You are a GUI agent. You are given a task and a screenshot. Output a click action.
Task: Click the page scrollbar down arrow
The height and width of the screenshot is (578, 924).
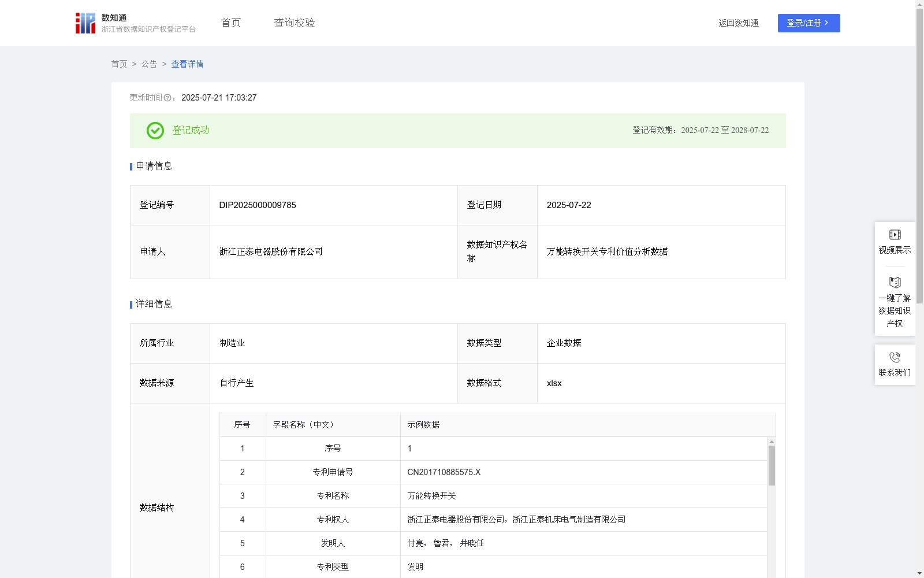(x=919, y=573)
